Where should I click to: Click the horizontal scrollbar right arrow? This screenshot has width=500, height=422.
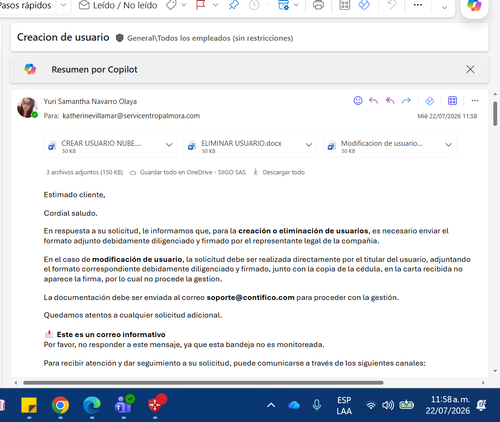pyautogui.click(x=483, y=383)
